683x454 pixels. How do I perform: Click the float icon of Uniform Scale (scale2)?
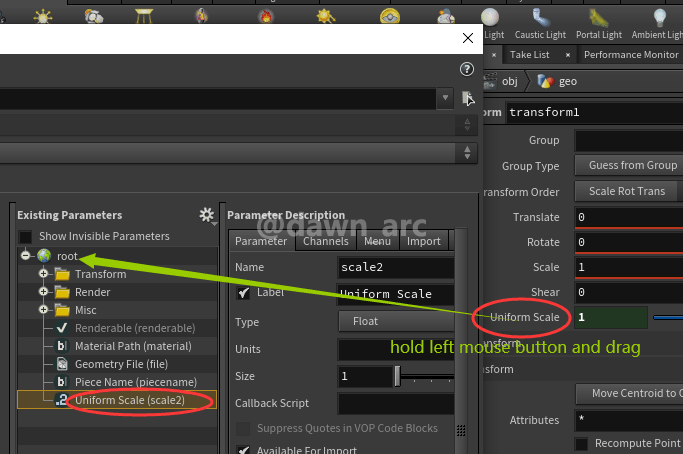point(61,400)
